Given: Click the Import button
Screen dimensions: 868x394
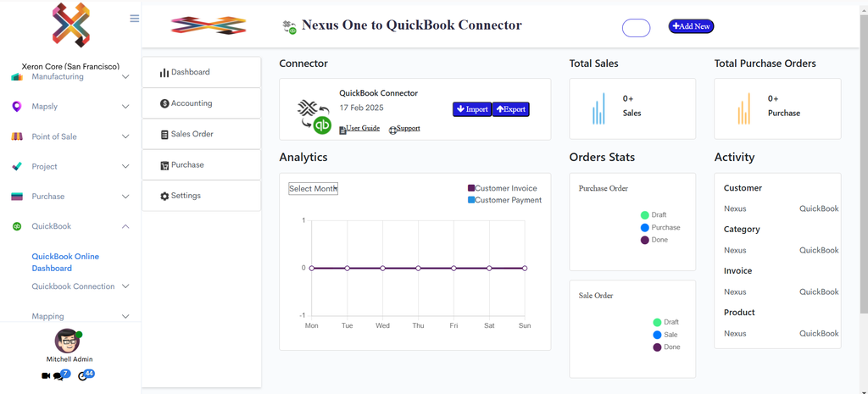Looking at the screenshot, I should coord(472,109).
